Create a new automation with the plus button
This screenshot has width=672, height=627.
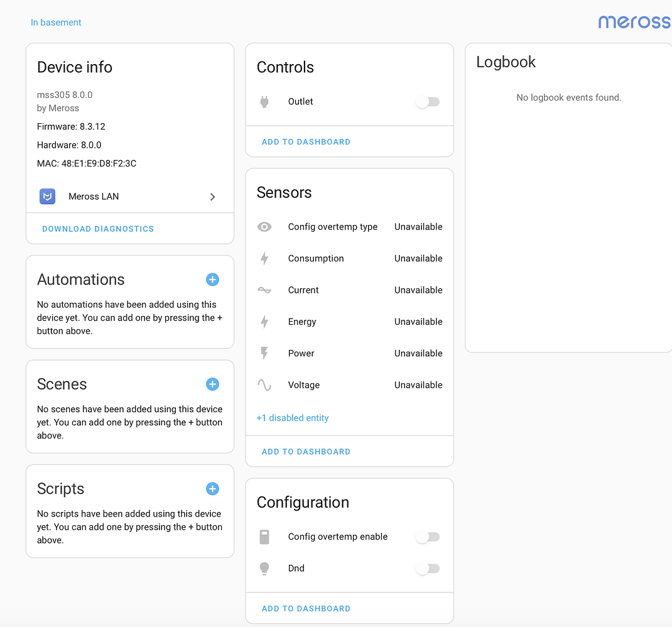(212, 280)
